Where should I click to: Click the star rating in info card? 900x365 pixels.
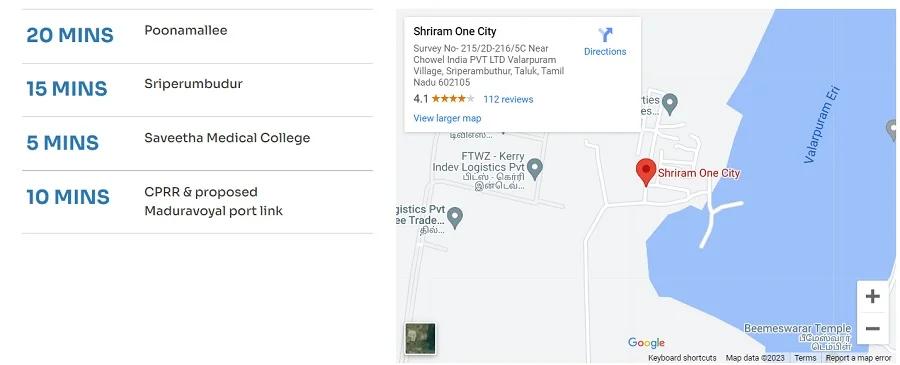click(x=453, y=99)
